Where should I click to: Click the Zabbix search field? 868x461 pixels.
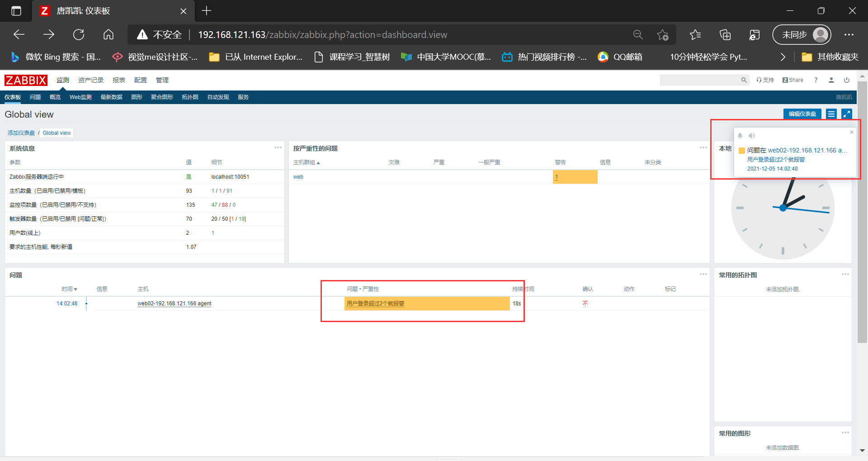coord(700,80)
